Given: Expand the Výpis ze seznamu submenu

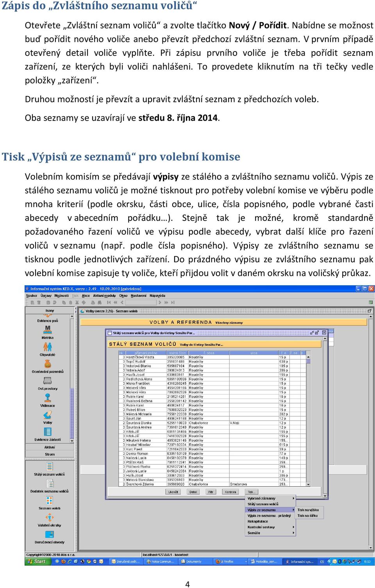Looking at the screenshot, I should tap(271, 510).
